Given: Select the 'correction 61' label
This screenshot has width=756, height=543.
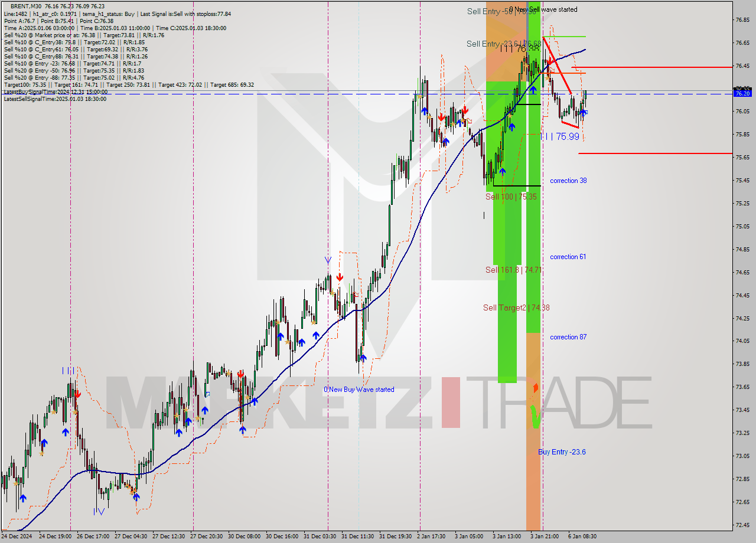Looking at the screenshot, I should [568, 257].
